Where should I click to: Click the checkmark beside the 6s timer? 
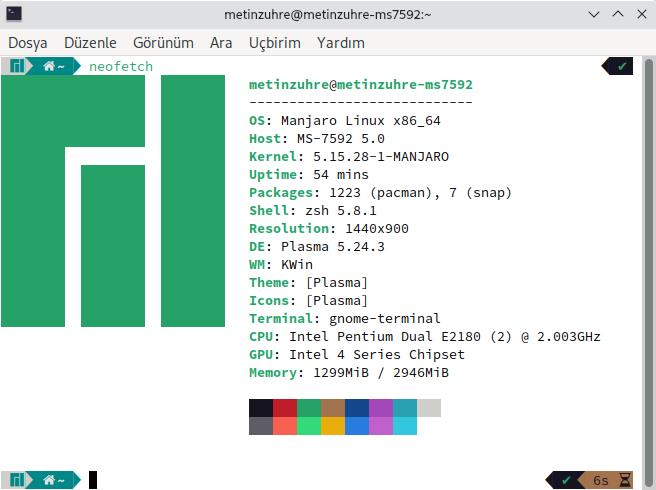[566, 480]
